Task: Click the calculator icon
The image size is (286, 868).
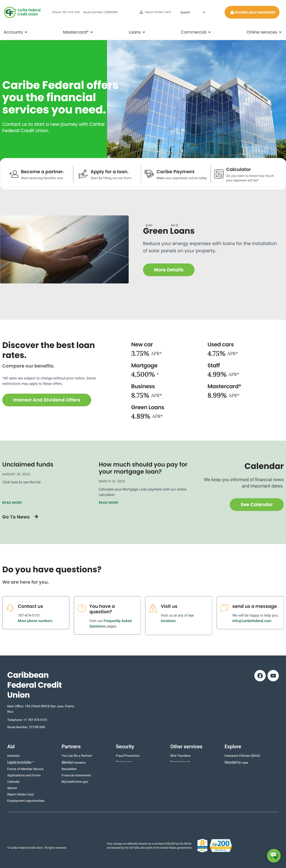Action: coord(219,174)
